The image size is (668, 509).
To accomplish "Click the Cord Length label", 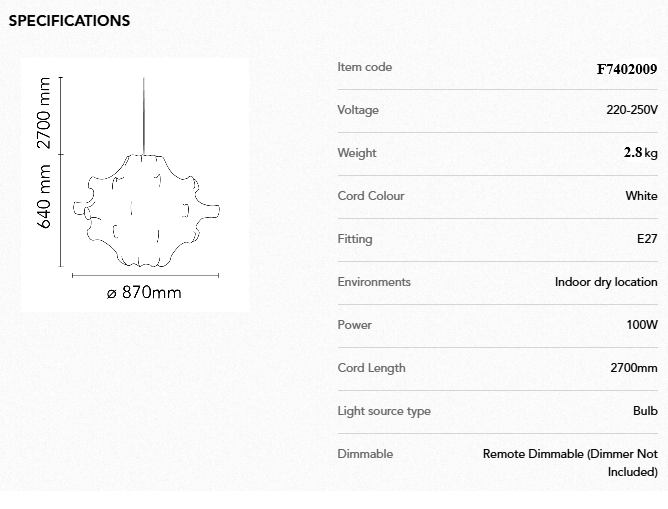I will click(372, 368).
